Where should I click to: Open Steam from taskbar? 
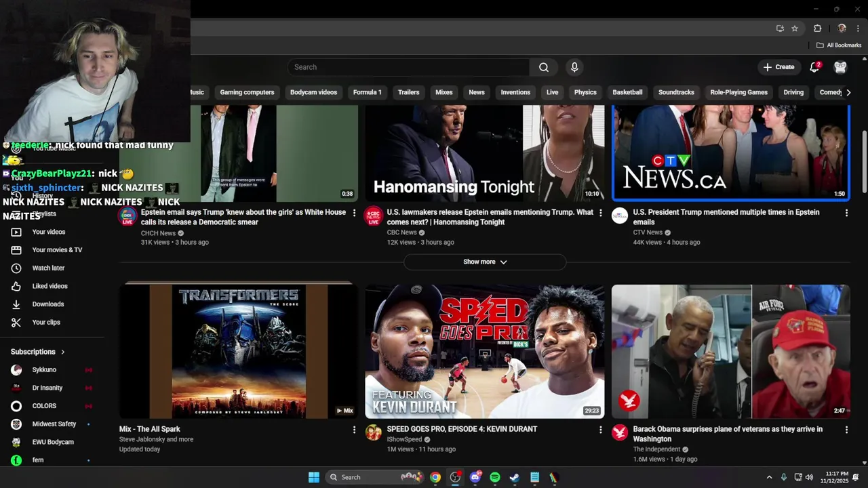click(515, 477)
